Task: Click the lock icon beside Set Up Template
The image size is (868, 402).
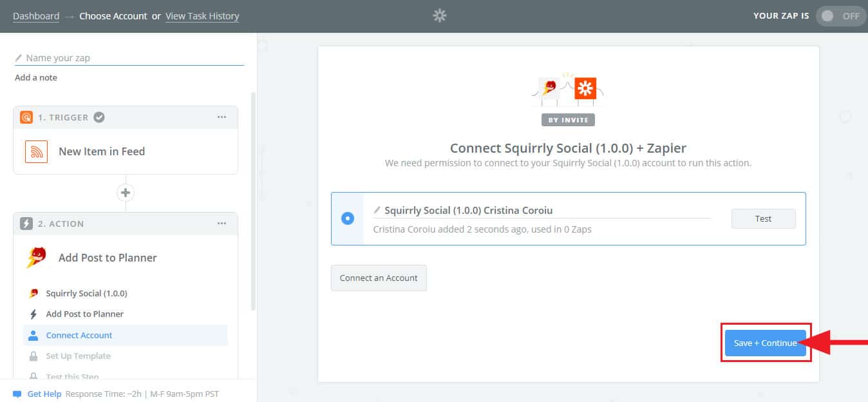Action: (33, 356)
